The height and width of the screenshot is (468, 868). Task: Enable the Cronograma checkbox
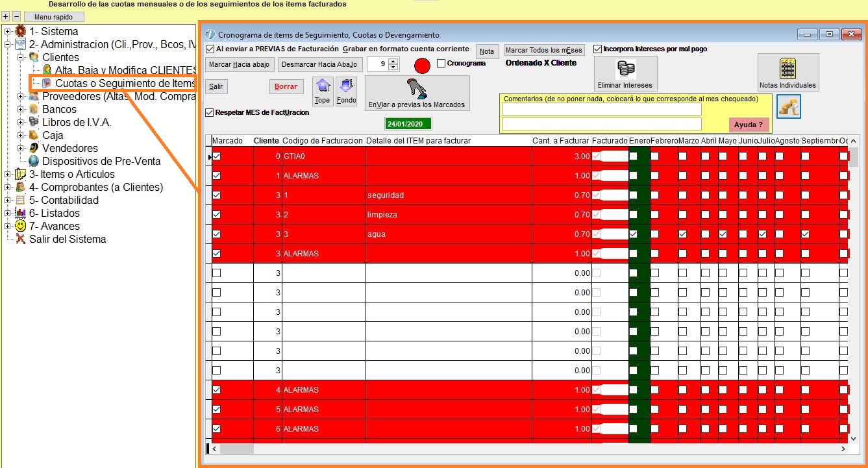(441, 64)
